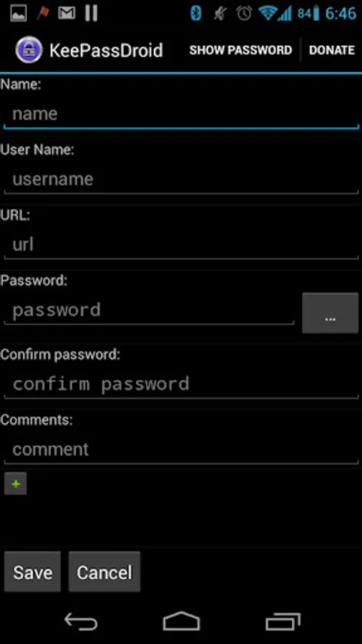Focus the username input field
The image size is (362, 644).
click(182, 180)
